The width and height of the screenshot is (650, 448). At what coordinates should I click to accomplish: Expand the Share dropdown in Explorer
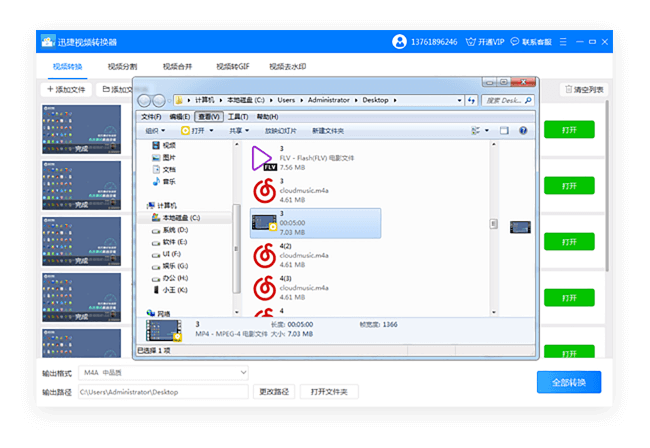[x=239, y=131]
